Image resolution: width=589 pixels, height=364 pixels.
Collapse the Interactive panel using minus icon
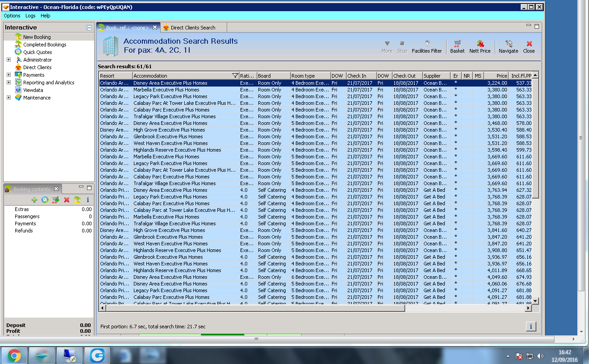pyautogui.click(x=89, y=28)
